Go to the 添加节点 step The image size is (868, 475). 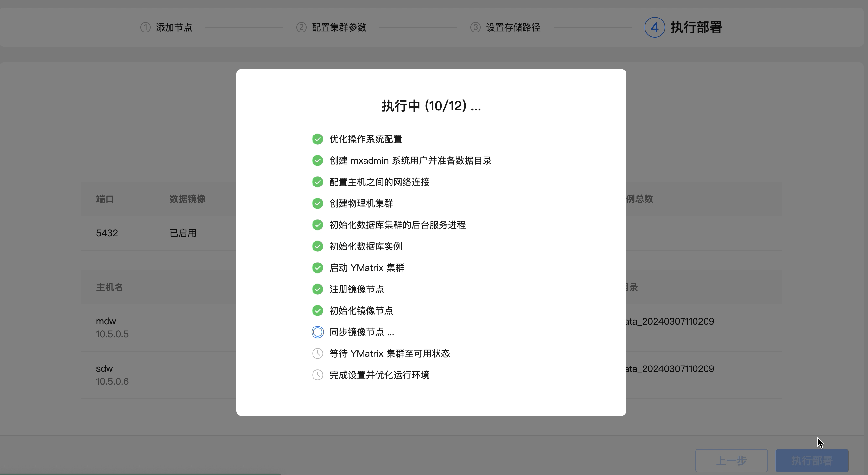tap(174, 27)
